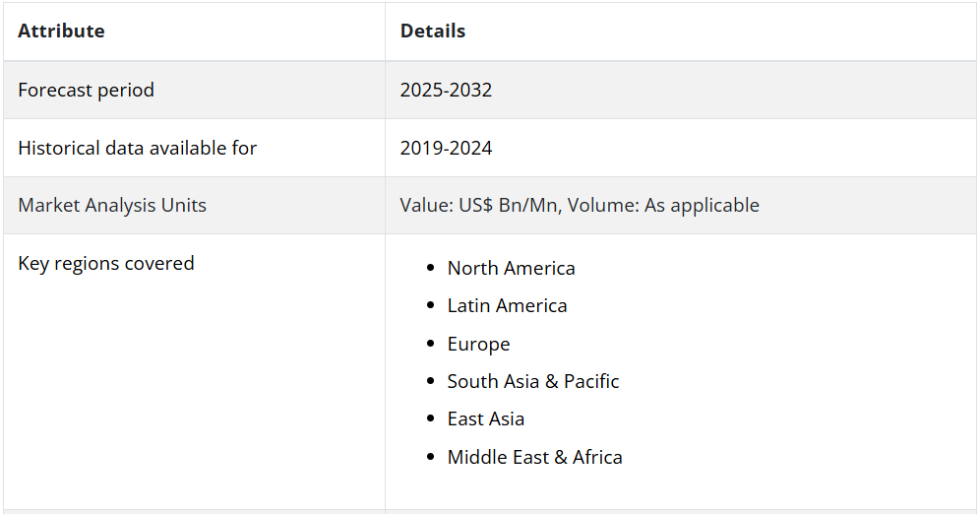Click bullet before Middle East & Africa
Screen dimensions: 980x514
tap(430, 457)
